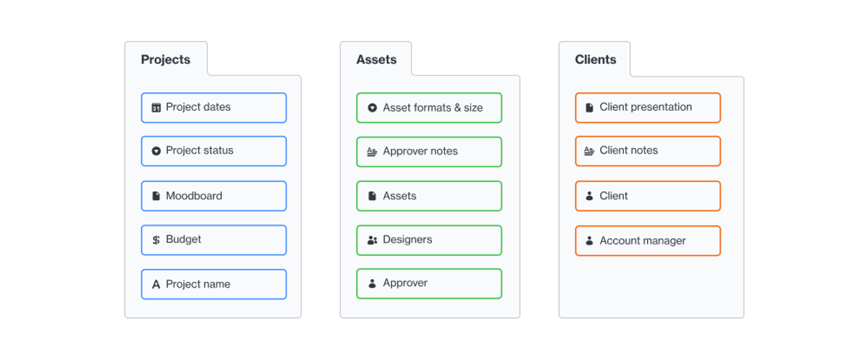Click the file icon beside Client presentation
This screenshot has width=868, height=359.
[x=589, y=108]
